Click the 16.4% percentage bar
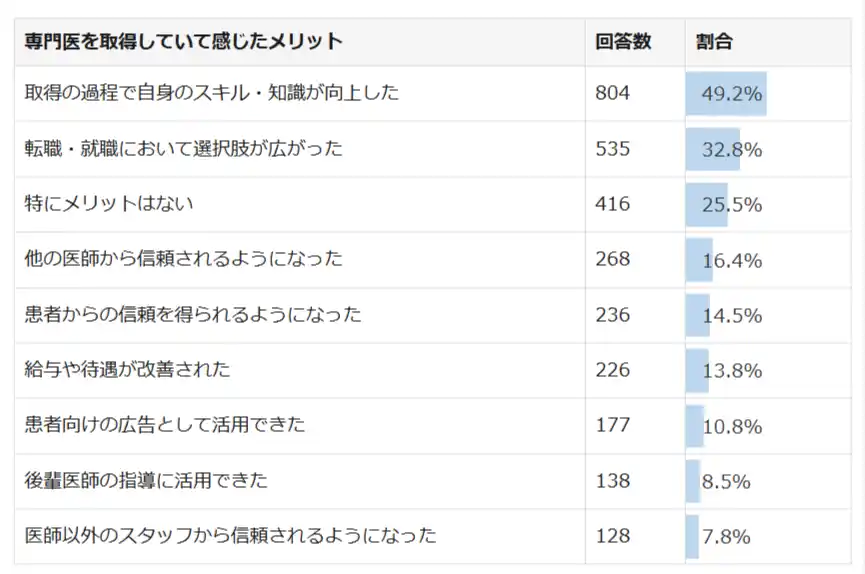Viewport: 865px width, 574px height. point(699,260)
